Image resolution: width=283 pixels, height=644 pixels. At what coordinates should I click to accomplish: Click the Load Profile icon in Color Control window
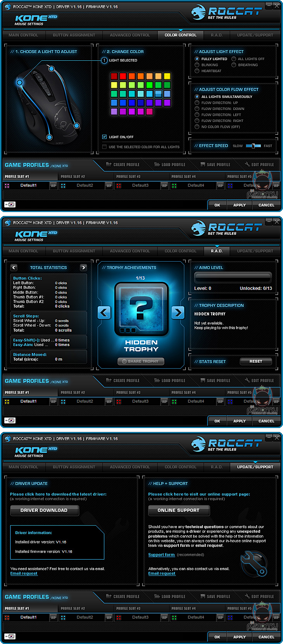click(x=157, y=164)
